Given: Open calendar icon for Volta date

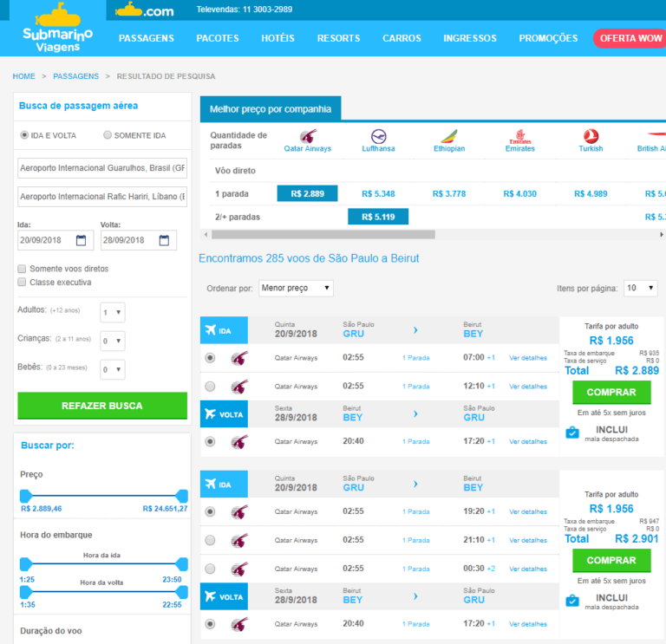Looking at the screenshot, I should (x=165, y=240).
